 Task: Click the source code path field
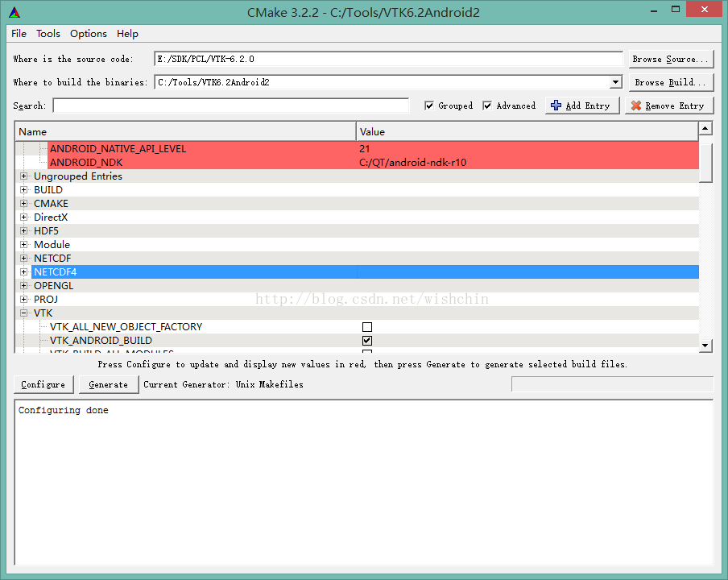click(x=388, y=59)
